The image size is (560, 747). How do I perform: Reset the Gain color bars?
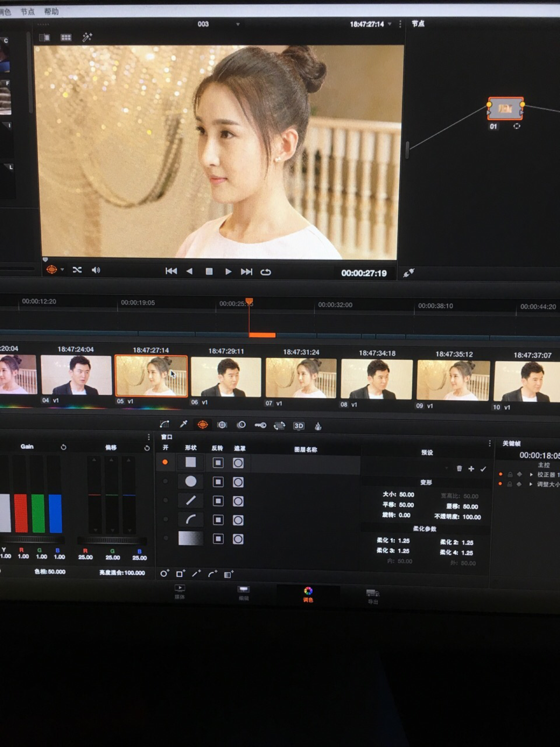(x=63, y=447)
